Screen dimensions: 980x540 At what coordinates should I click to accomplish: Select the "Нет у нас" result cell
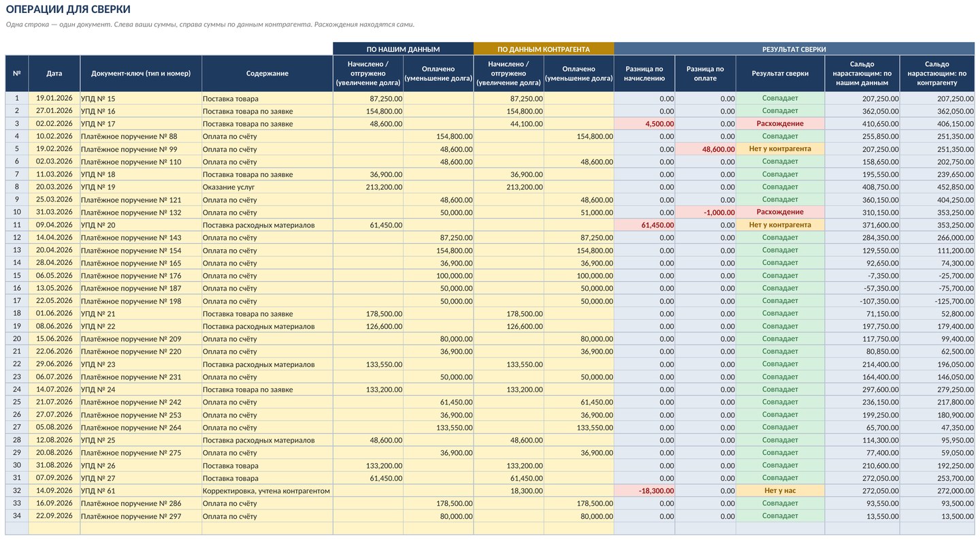pos(780,490)
